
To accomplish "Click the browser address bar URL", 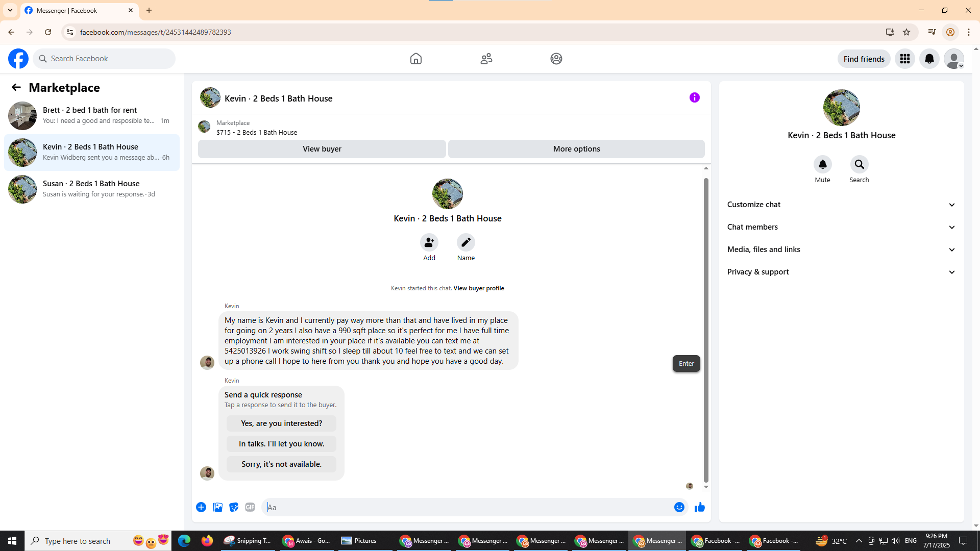I will pos(155,32).
